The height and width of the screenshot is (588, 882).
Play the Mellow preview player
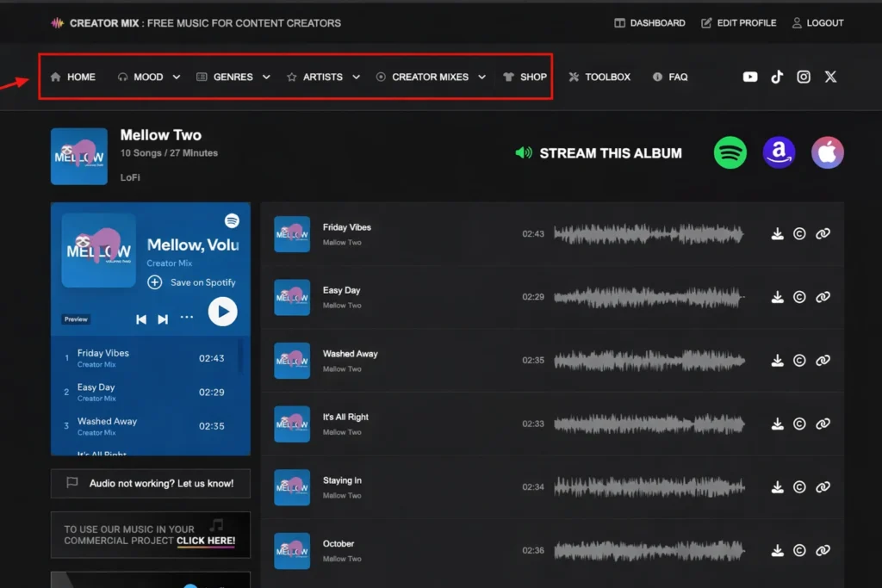pos(223,312)
